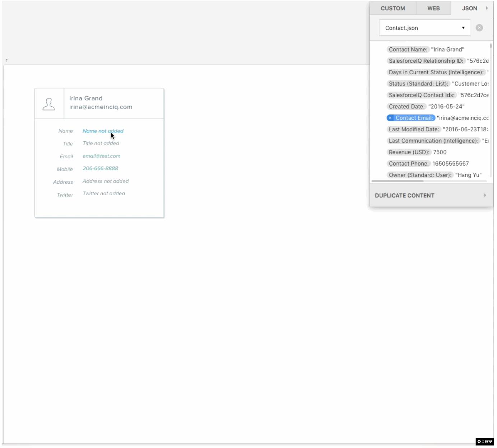Select the JSON tab
The width and height of the screenshot is (497, 448).
click(x=469, y=8)
